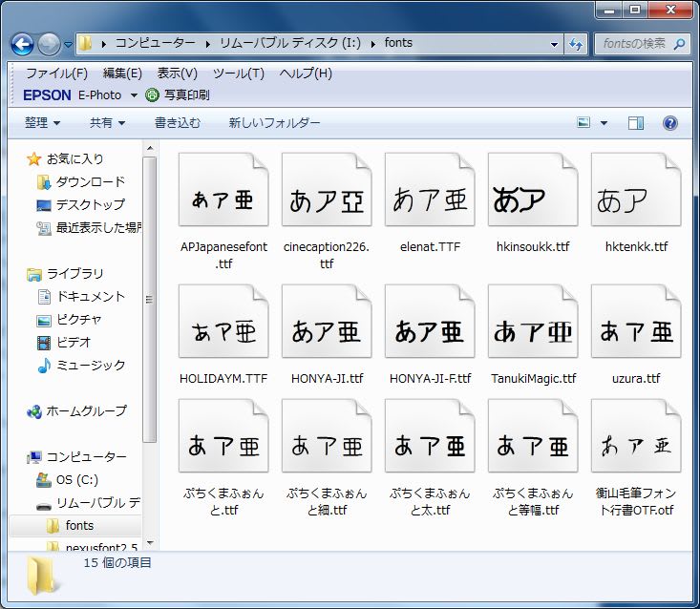Type in the fontsの検索 search box

tap(638, 44)
